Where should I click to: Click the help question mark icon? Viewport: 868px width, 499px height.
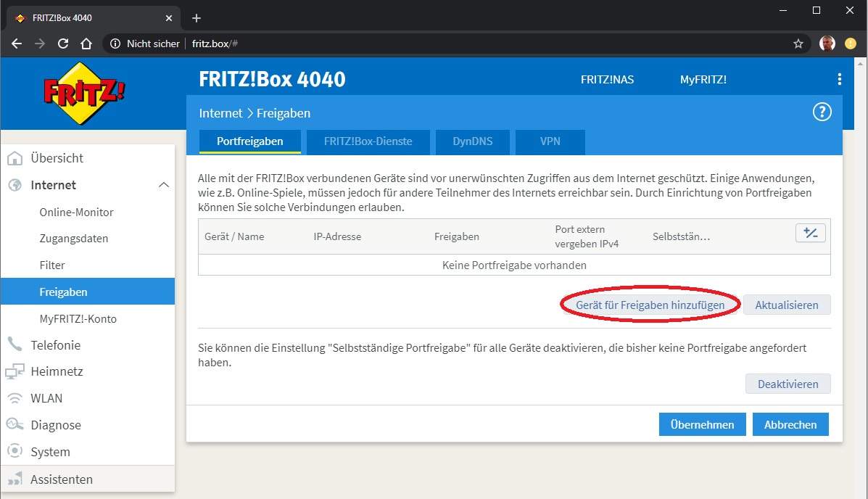click(x=822, y=112)
